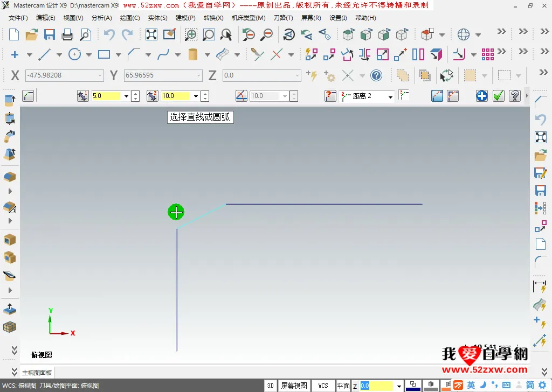Toggle the no-trim corner option icon
Image resolution: width=552 pixels, height=392 pixels.
[453, 96]
